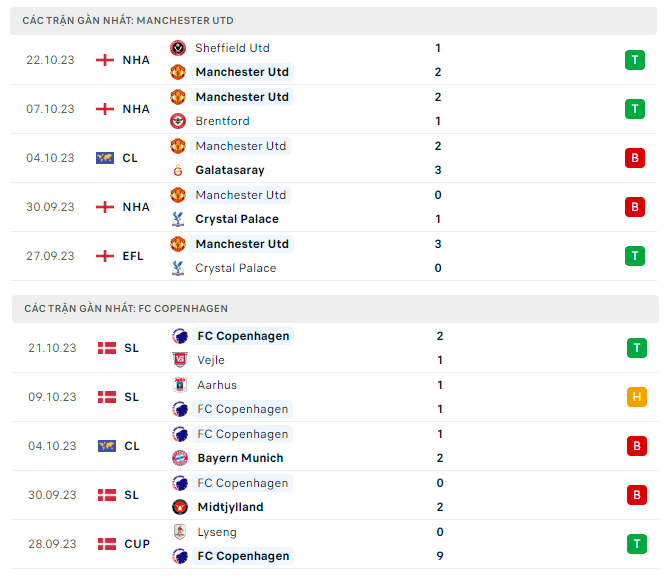
Task: Open the Sheffield Utd team link
Action: (x=232, y=48)
